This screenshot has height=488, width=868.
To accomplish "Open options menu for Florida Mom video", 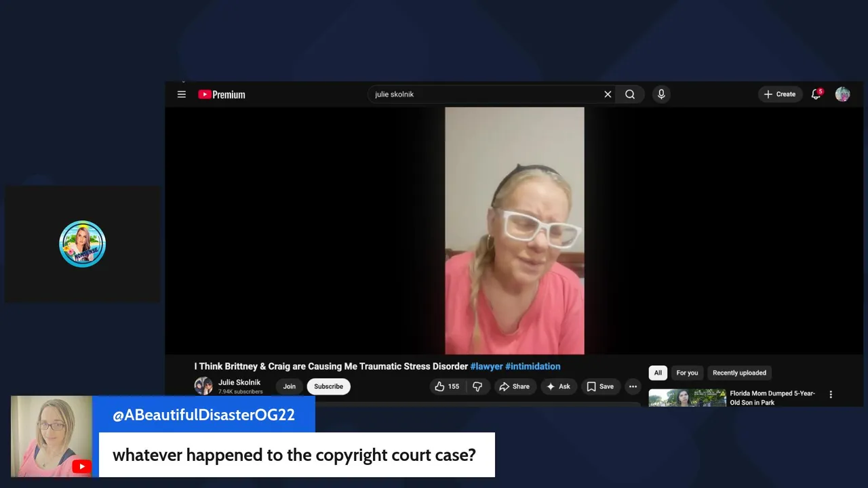I will (x=831, y=394).
